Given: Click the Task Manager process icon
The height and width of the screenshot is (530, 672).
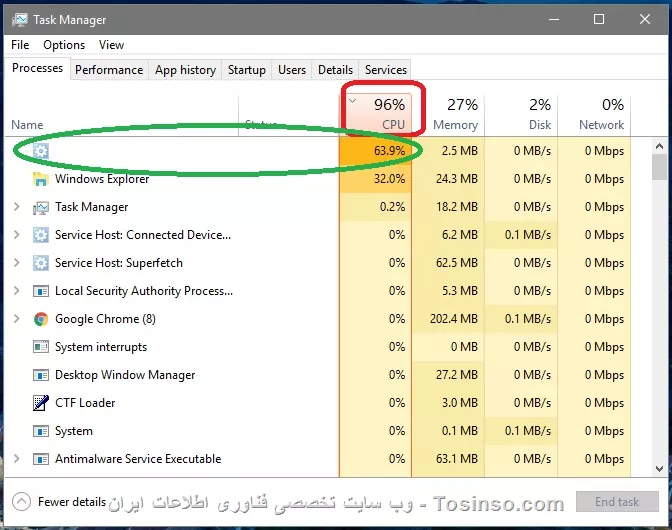Looking at the screenshot, I should 41,207.
